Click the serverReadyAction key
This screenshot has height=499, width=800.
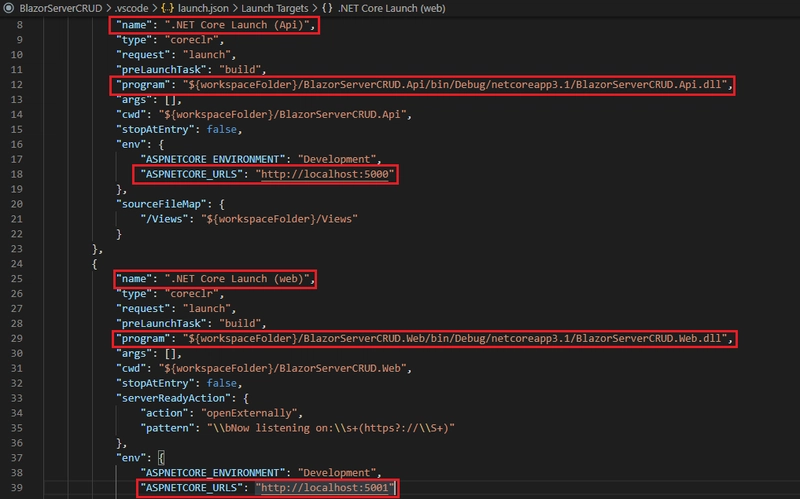pyautogui.click(x=173, y=398)
